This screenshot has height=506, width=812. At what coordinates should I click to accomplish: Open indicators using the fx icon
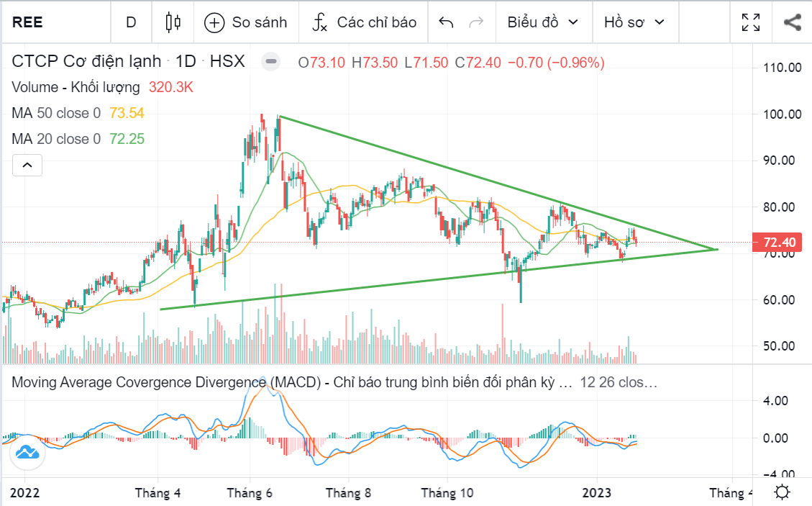pos(321,22)
